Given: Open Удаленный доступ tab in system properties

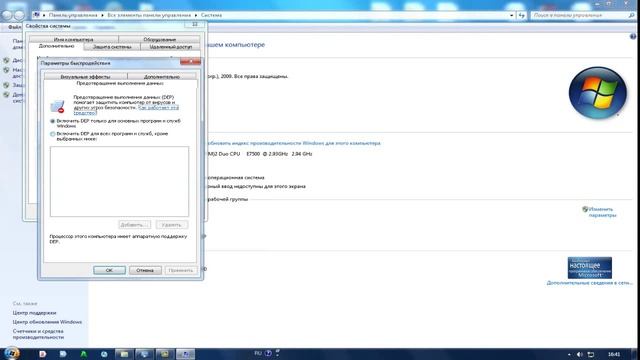Looking at the screenshot, I should click(171, 47).
